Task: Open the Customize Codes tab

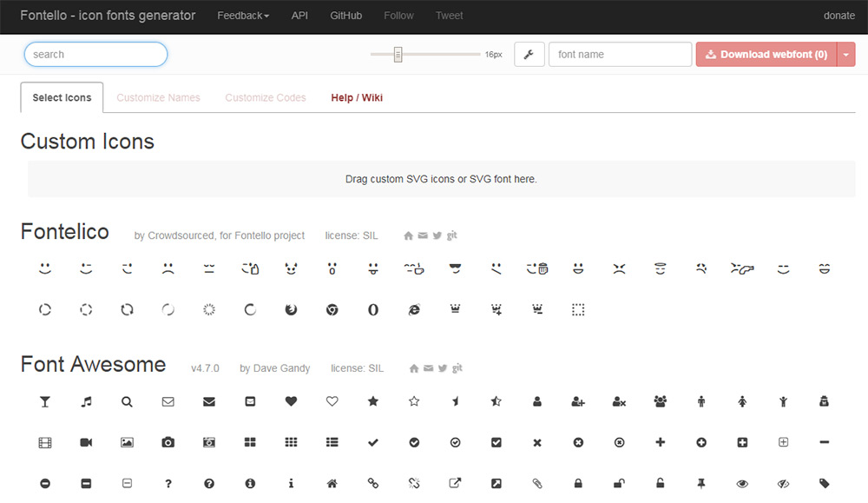Action: click(265, 97)
